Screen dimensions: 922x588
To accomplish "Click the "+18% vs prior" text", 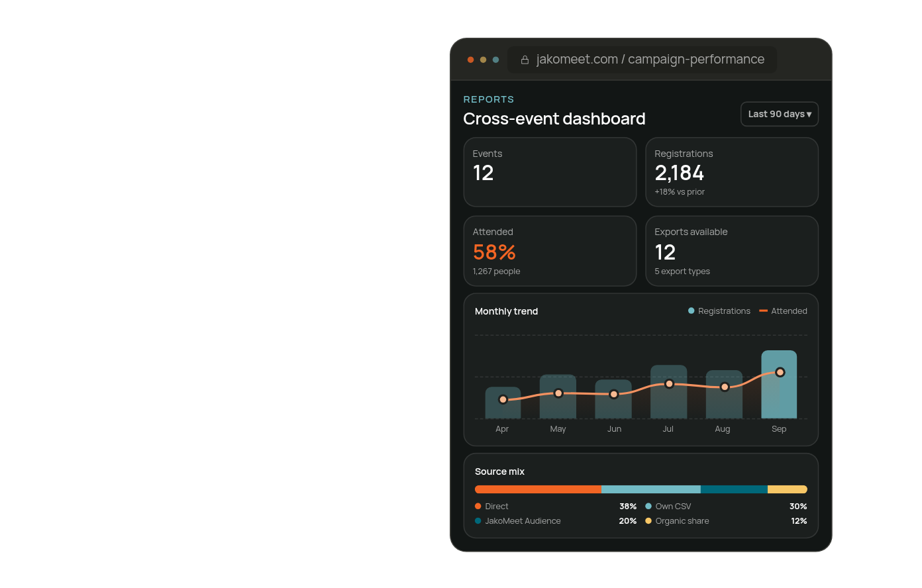I will point(680,192).
